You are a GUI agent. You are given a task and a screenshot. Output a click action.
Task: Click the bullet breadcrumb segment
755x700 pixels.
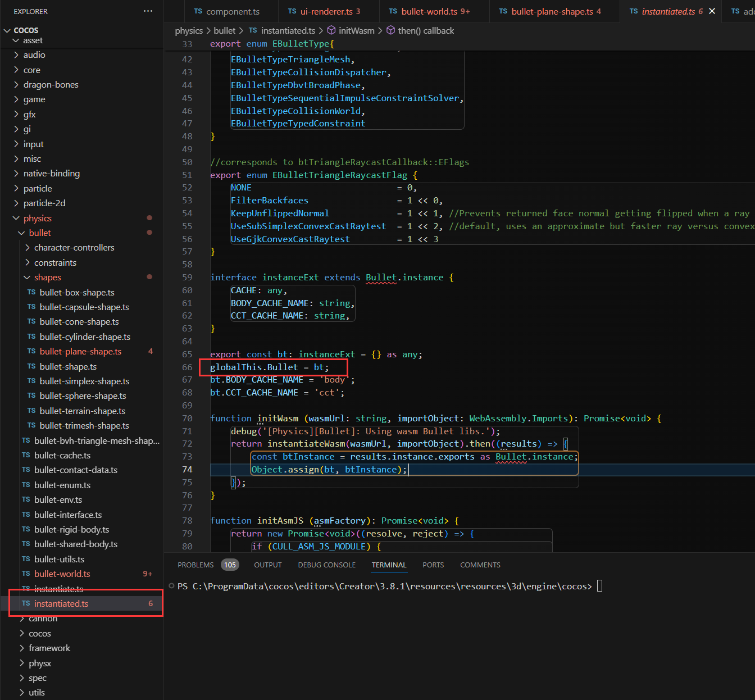pyautogui.click(x=224, y=30)
